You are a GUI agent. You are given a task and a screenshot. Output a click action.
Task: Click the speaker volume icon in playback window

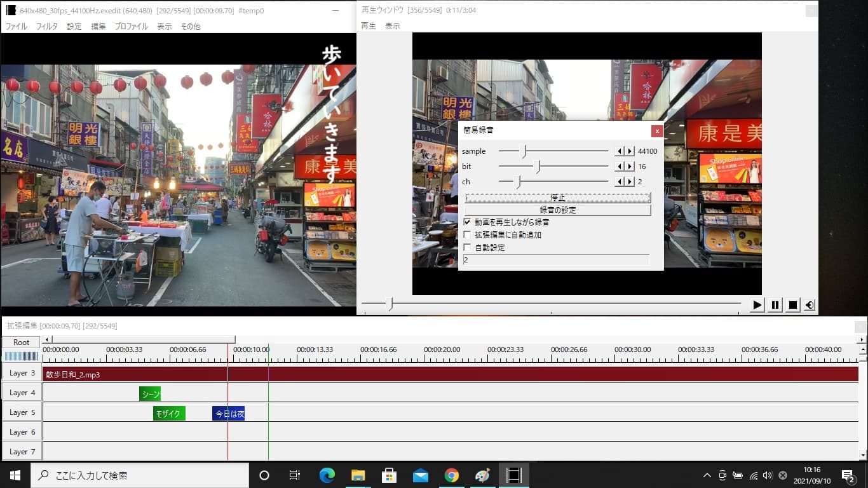pyautogui.click(x=810, y=305)
